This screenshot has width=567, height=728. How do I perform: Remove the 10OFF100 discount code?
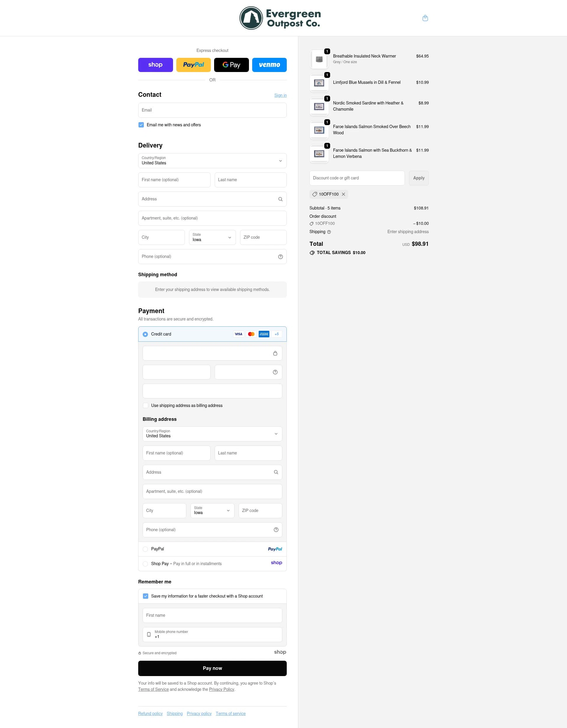click(x=343, y=194)
